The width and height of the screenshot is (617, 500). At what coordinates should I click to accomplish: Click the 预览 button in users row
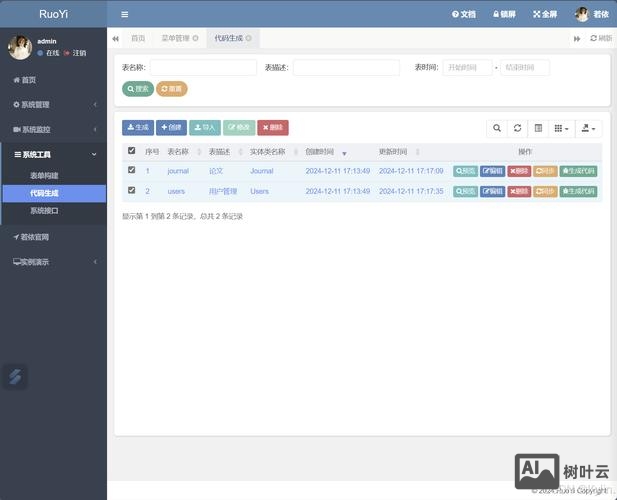point(465,192)
